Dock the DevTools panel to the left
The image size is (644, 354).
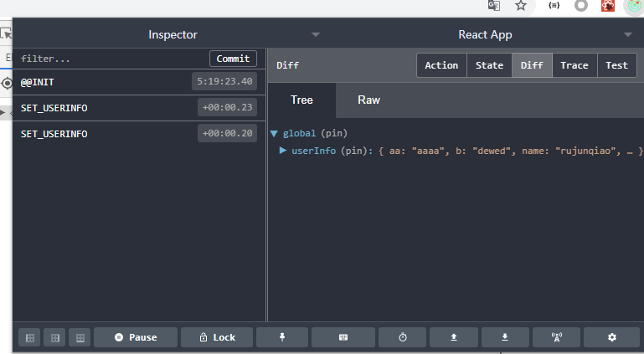29,337
